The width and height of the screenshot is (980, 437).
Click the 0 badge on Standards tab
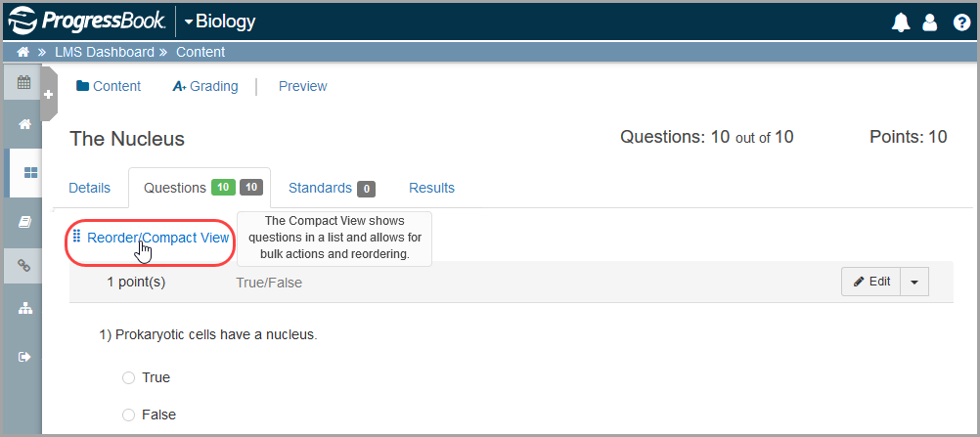(366, 188)
